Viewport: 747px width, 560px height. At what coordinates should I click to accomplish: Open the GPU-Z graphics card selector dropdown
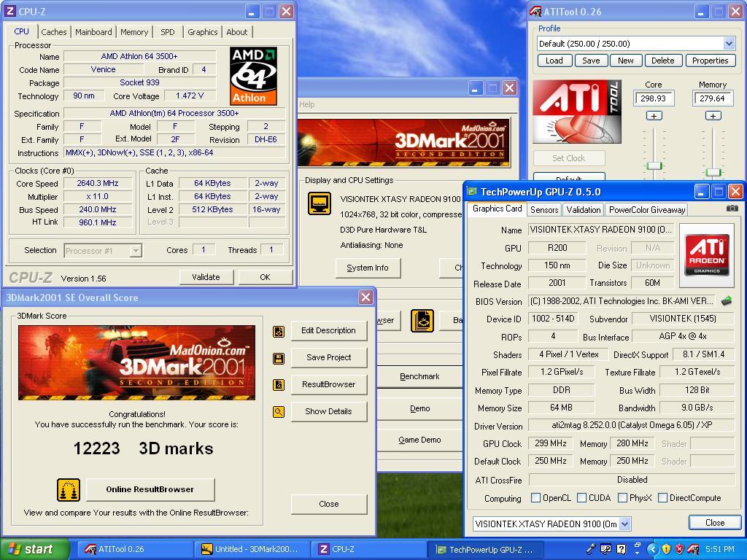point(625,524)
